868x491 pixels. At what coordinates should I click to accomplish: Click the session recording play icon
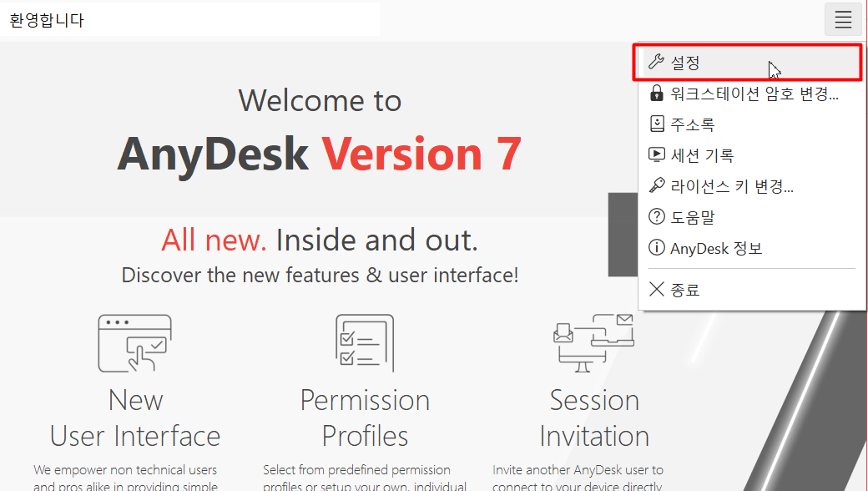657,154
